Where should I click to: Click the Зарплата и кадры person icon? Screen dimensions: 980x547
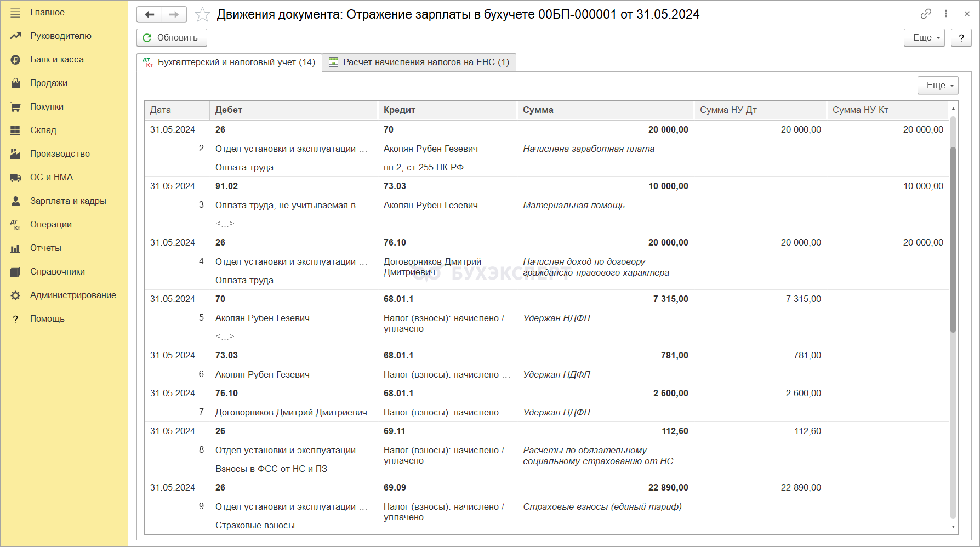pos(15,201)
